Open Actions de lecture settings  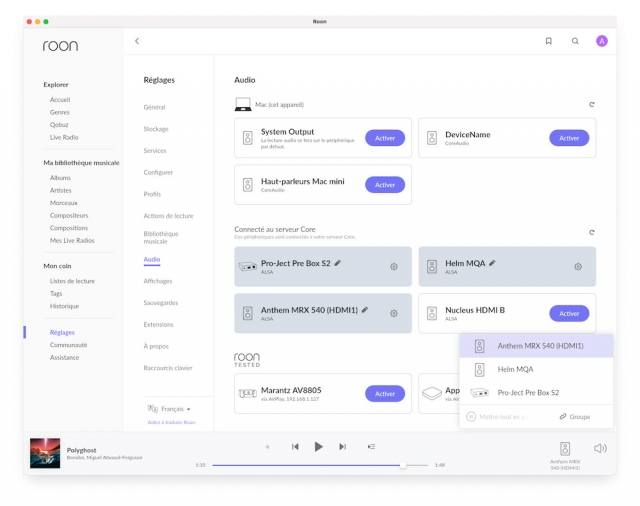[x=168, y=216]
